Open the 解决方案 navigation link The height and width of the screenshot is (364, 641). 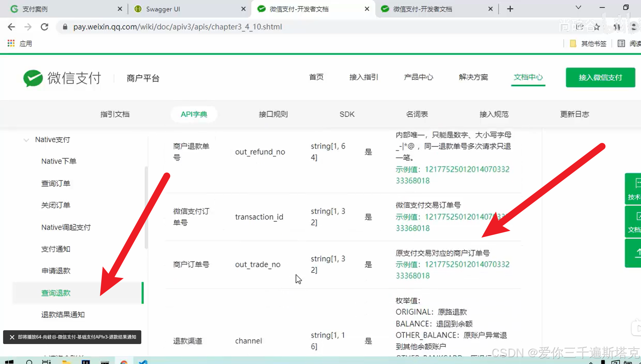473,77
